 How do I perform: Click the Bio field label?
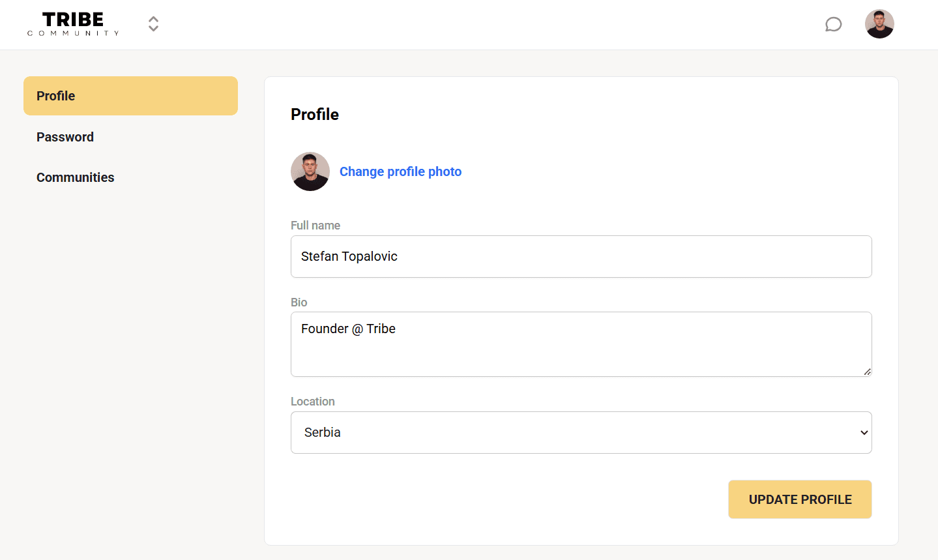299,302
